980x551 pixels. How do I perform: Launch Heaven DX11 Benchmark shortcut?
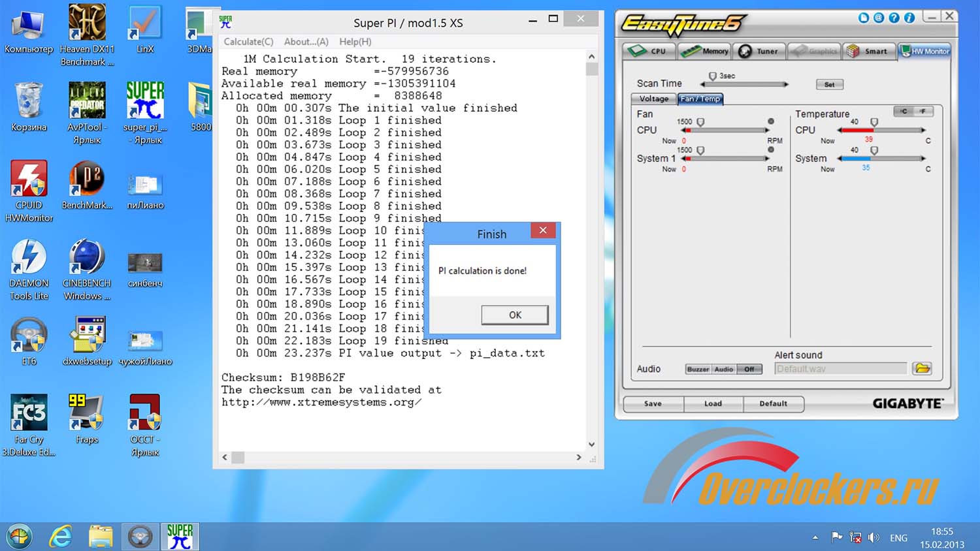(x=87, y=35)
